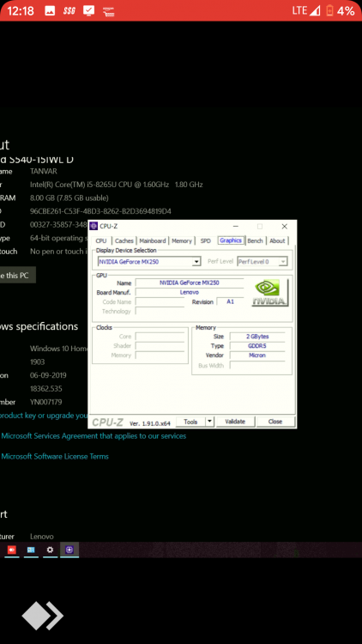Tap the 12:18 clock in status bar
The image size is (362, 644).
coord(21,10)
